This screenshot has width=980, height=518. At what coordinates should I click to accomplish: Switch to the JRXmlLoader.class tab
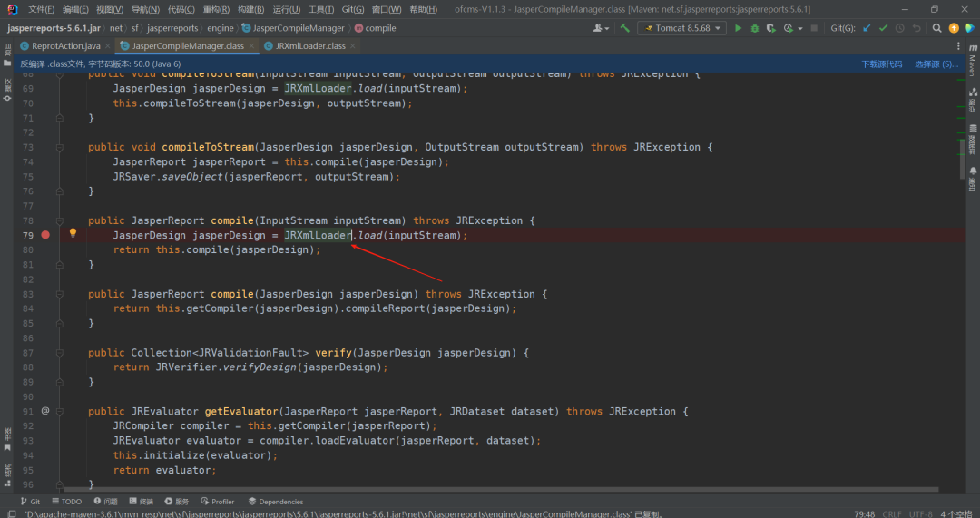coord(310,45)
